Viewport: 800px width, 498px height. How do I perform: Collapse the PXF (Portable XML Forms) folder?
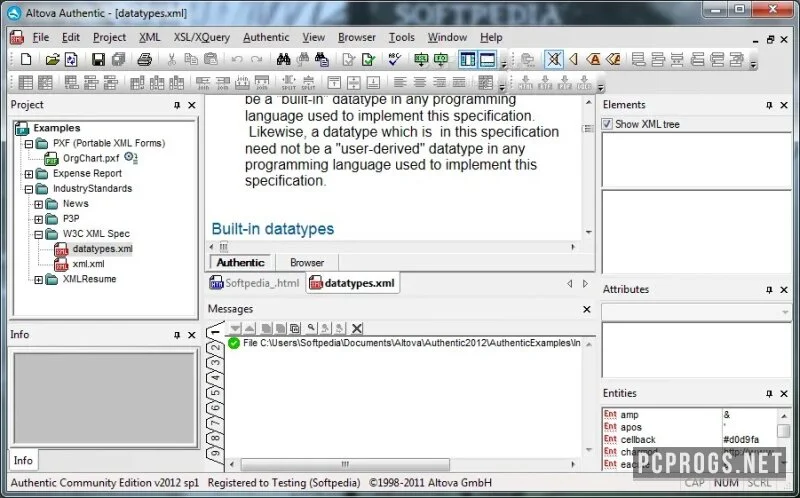coord(29,144)
